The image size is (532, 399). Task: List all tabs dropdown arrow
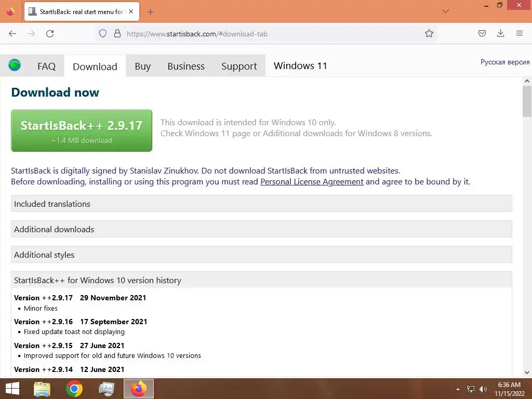click(x=446, y=11)
